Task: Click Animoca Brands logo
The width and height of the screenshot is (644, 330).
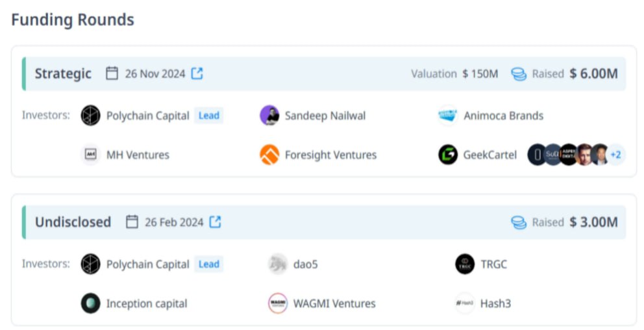Action: tap(448, 116)
